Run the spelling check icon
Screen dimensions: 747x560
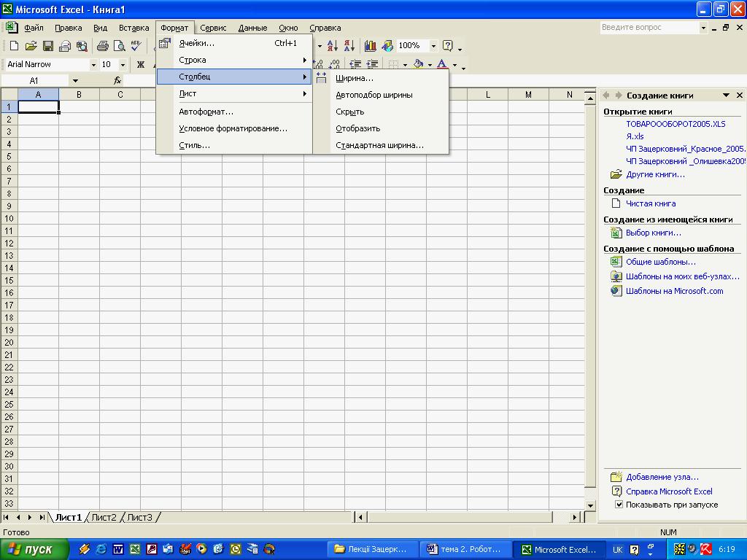(x=136, y=46)
